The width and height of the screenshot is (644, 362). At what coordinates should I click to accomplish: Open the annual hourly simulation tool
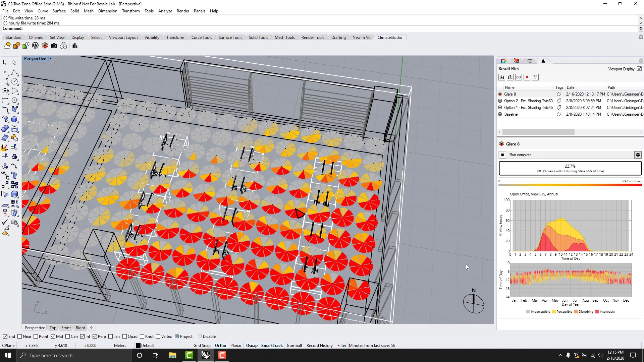pos(25,46)
